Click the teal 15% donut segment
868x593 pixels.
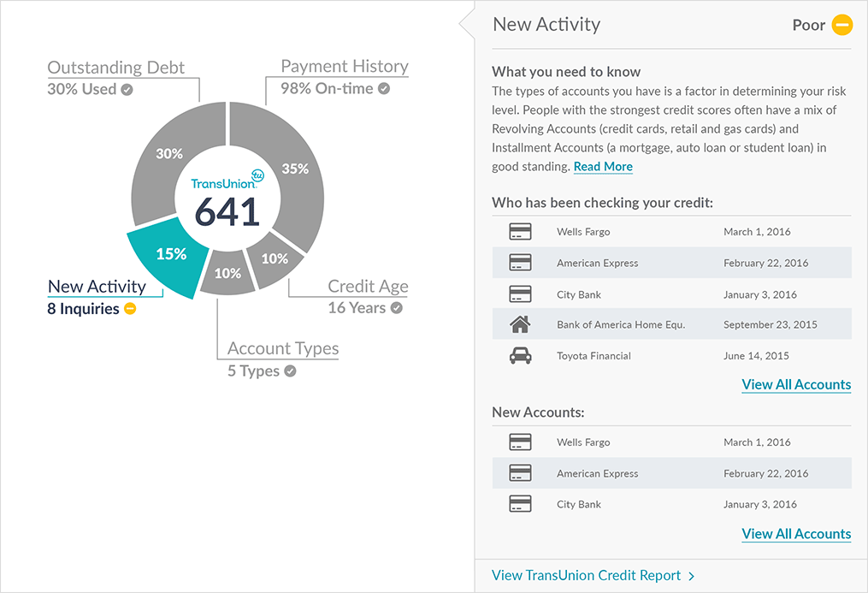point(168,257)
